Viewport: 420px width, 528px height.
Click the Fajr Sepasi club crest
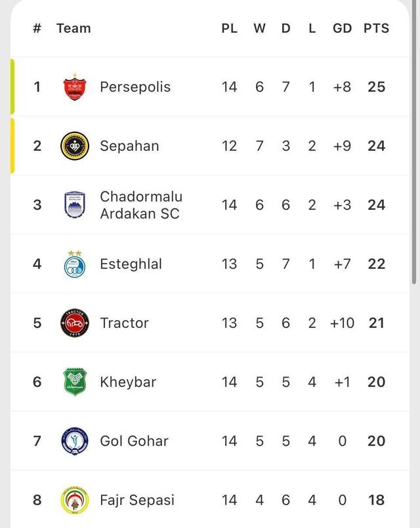pyautogui.click(x=74, y=500)
